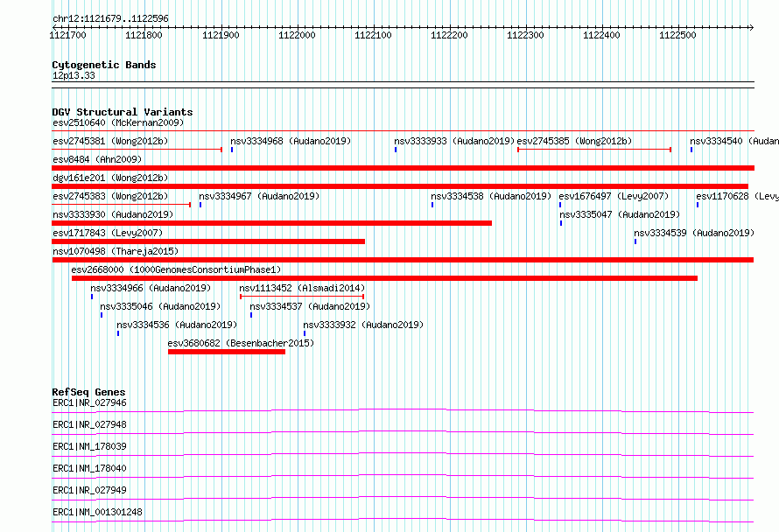The height and width of the screenshot is (532, 779).
Task: Open nsv1070498 (Thareja2015) variant label
Action: pyautogui.click(x=116, y=251)
